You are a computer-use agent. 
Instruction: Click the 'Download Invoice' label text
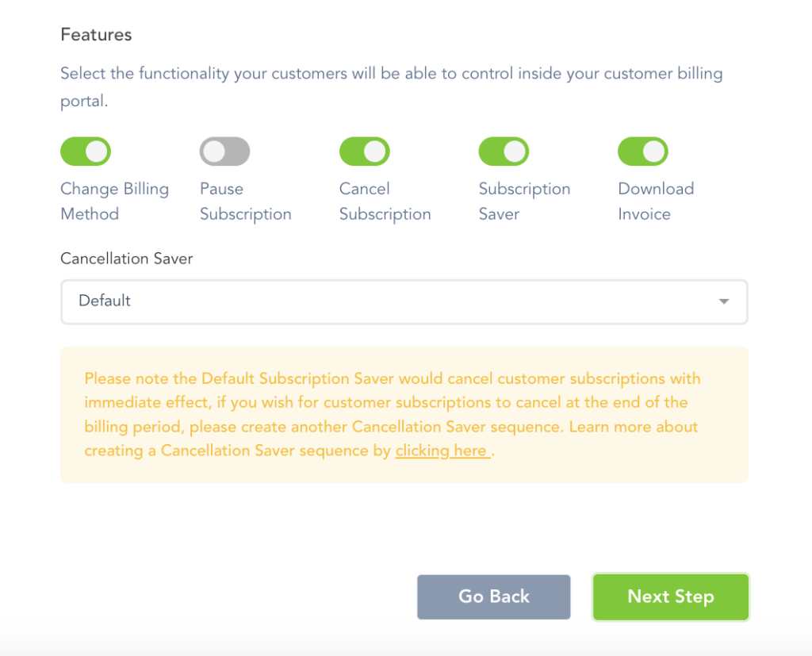(656, 201)
